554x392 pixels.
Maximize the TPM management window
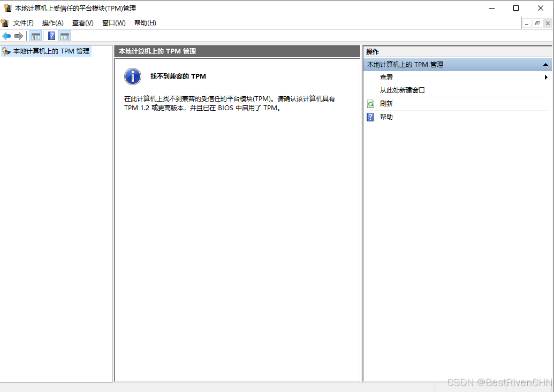tap(516, 8)
